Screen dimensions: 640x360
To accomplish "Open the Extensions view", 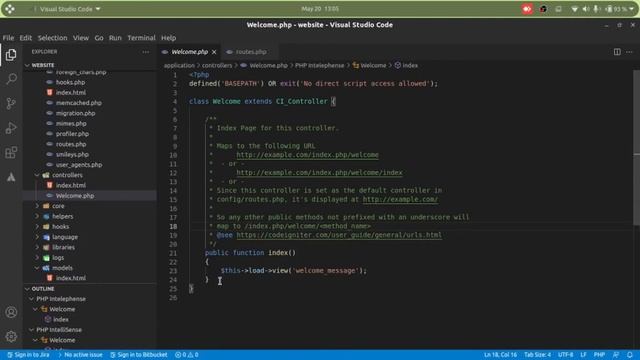I will click(11, 153).
